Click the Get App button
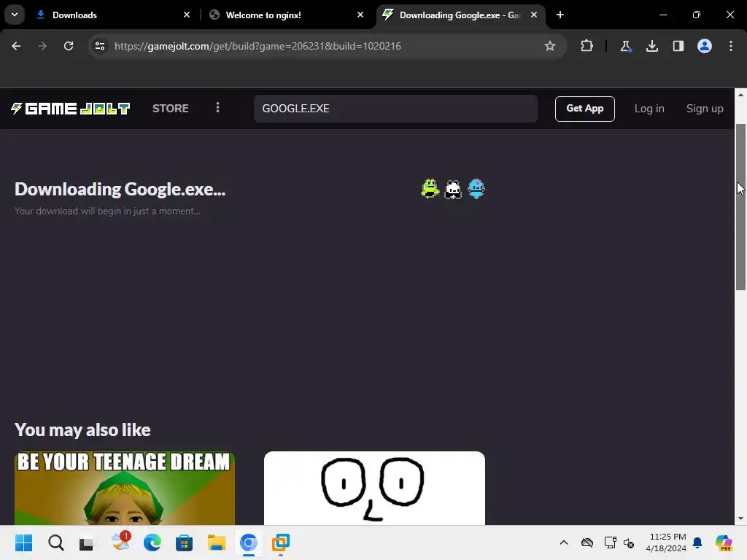The image size is (747, 560). pos(584,109)
